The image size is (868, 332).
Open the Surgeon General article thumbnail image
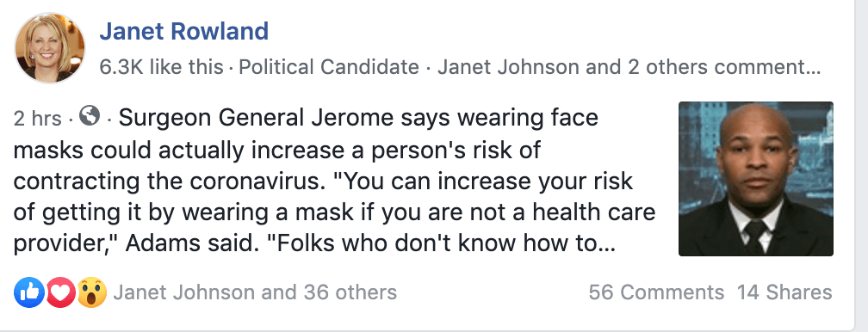point(756,179)
